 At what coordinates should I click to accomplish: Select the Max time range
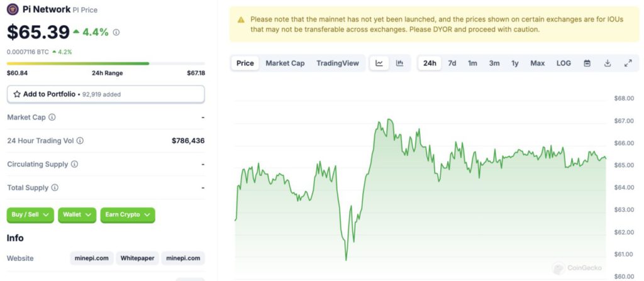tap(537, 63)
